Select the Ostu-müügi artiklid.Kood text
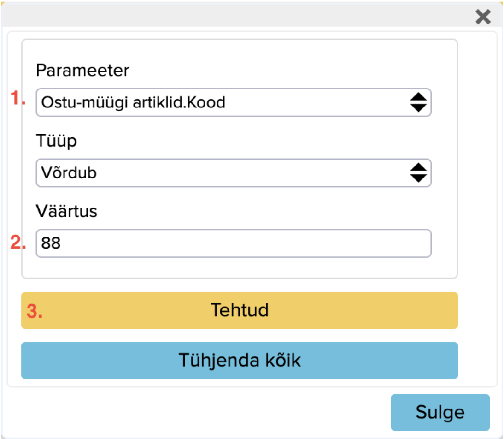Screen dimensions: 504x439 click(133, 102)
